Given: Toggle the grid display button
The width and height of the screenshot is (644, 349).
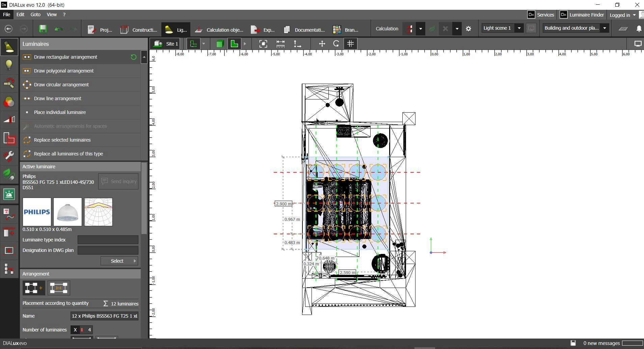Looking at the screenshot, I should point(351,44).
